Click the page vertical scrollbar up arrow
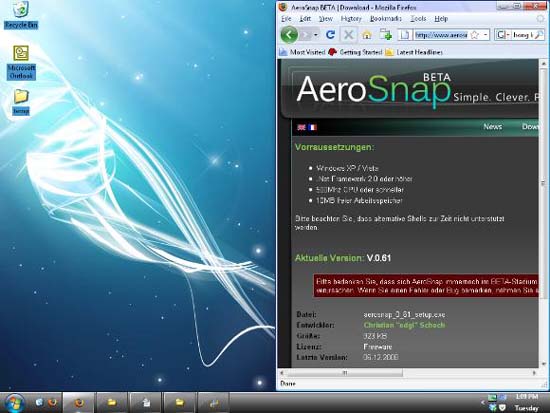The image size is (550, 413). click(544, 64)
